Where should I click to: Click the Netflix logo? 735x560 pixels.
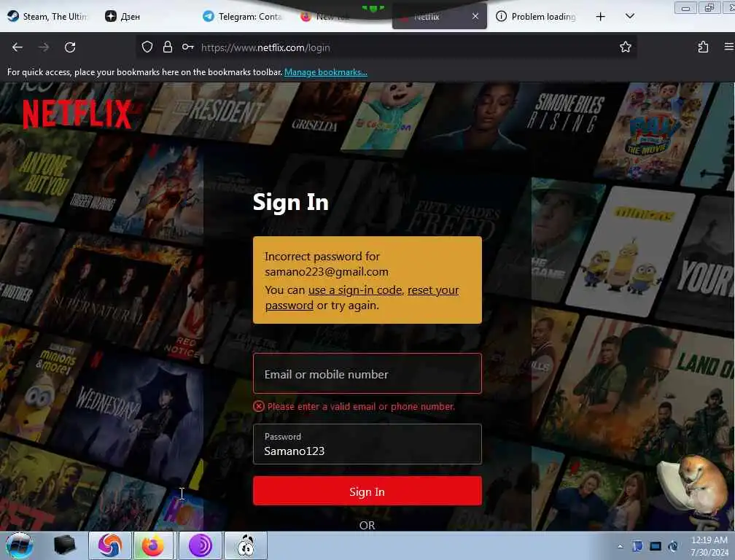[x=78, y=114]
